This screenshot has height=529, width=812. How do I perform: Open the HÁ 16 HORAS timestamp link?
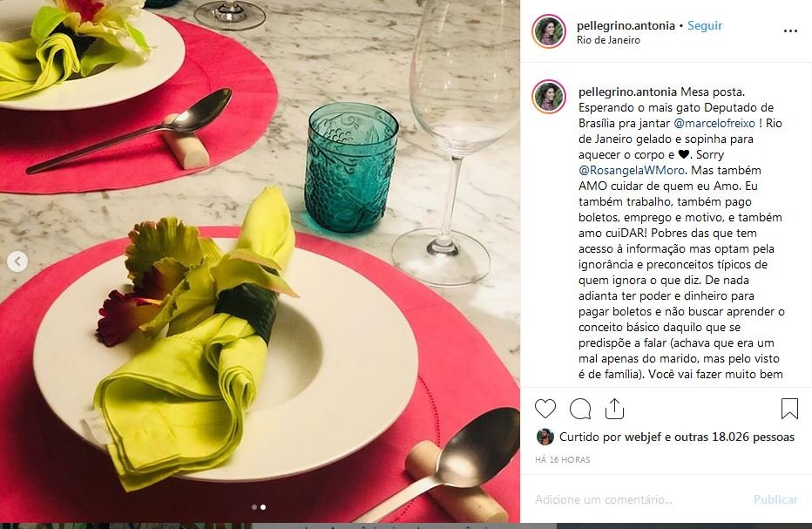coord(563,459)
